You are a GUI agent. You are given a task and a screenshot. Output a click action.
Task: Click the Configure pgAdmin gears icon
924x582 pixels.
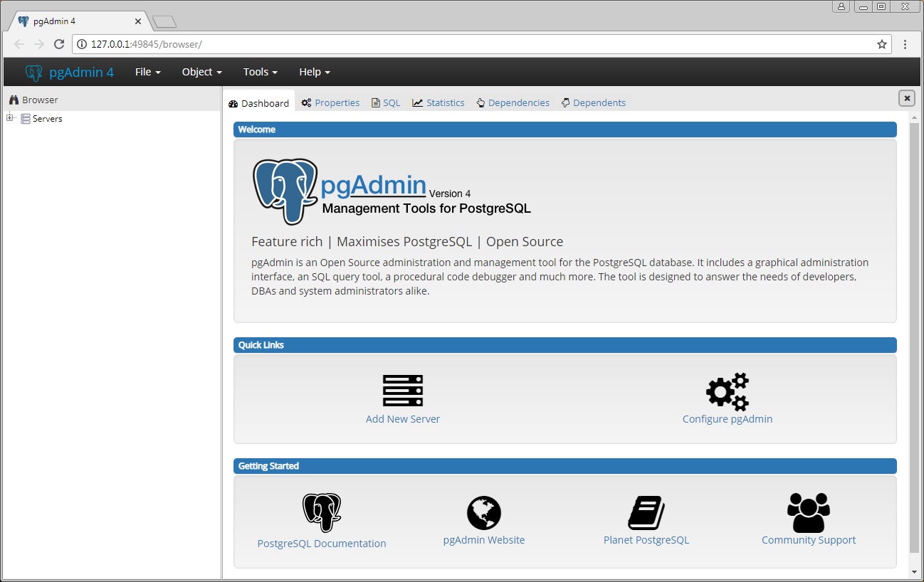tap(728, 391)
